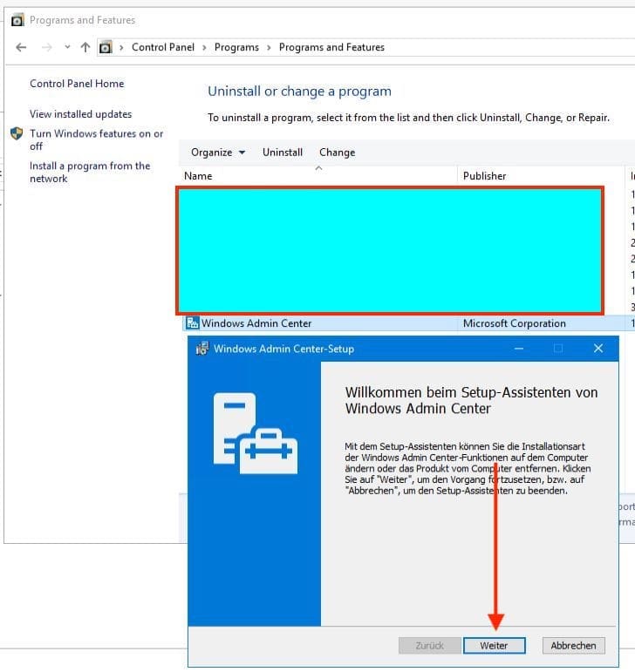Click the Programs and Features title bar icon

[x=17, y=20]
